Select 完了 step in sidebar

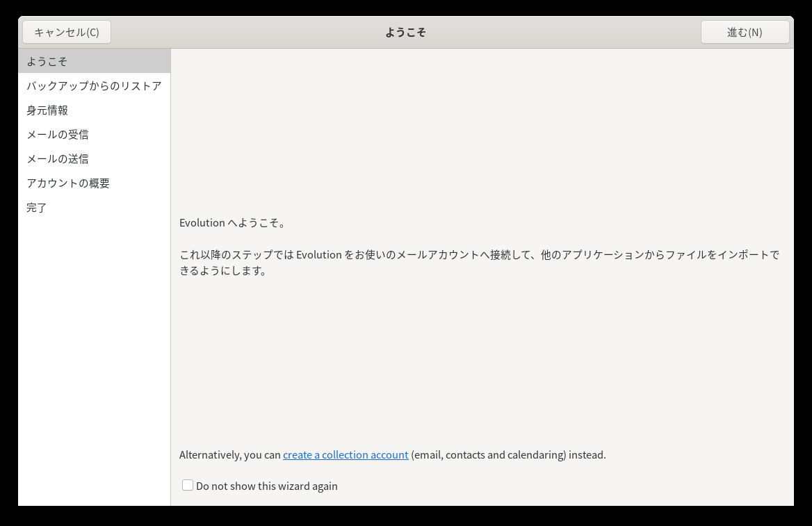[95, 207]
